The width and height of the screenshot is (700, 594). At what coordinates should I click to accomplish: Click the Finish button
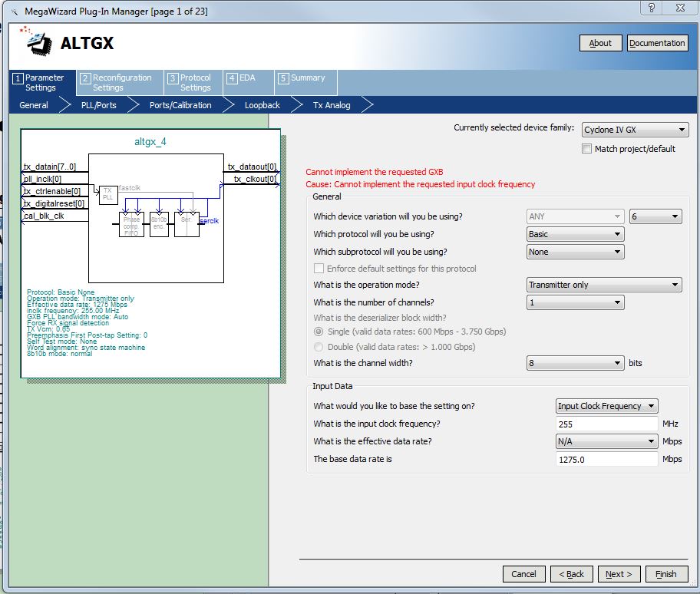tap(666, 574)
